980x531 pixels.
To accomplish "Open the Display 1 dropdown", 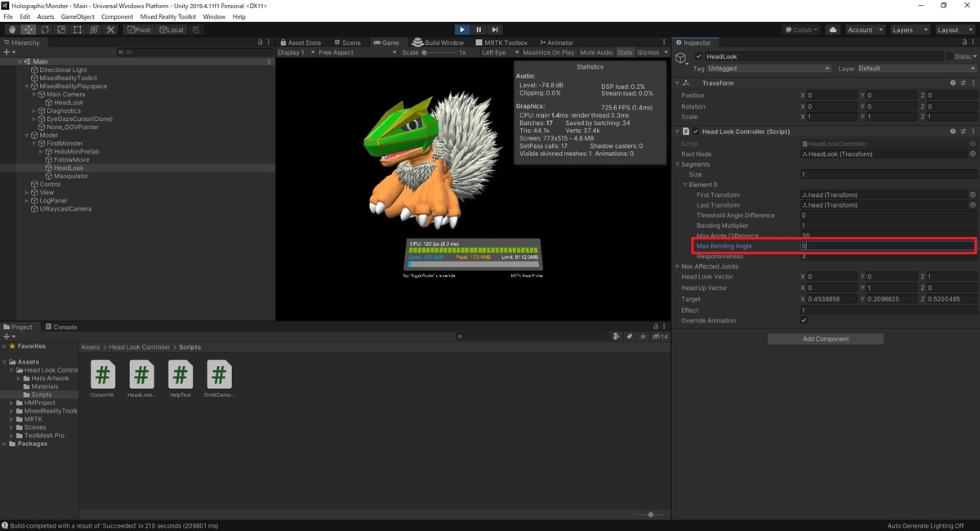I will click(296, 52).
